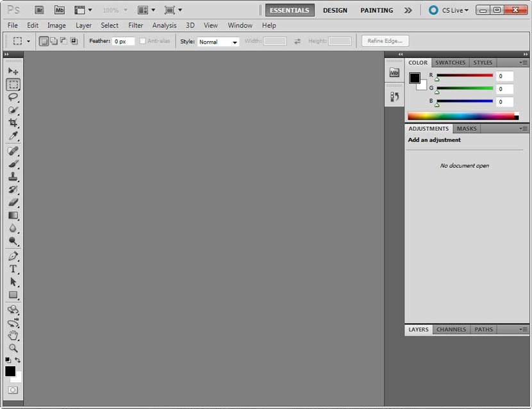
Task: Select the Lasso tool
Action: 13,97
